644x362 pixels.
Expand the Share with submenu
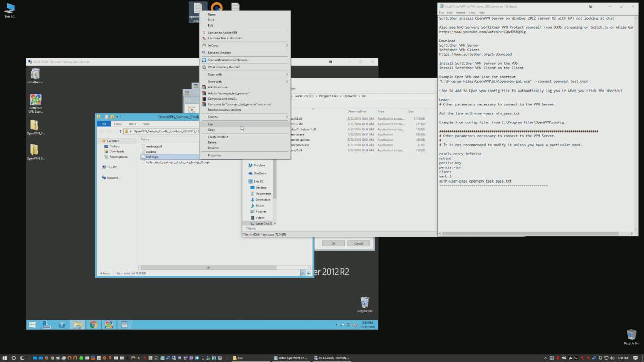245,82
